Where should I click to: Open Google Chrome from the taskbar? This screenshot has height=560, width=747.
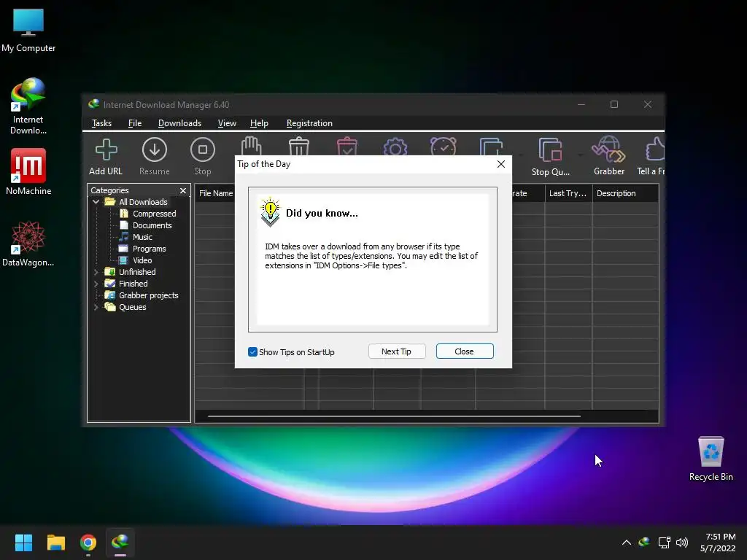pyautogui.click(x=88, y=542)
